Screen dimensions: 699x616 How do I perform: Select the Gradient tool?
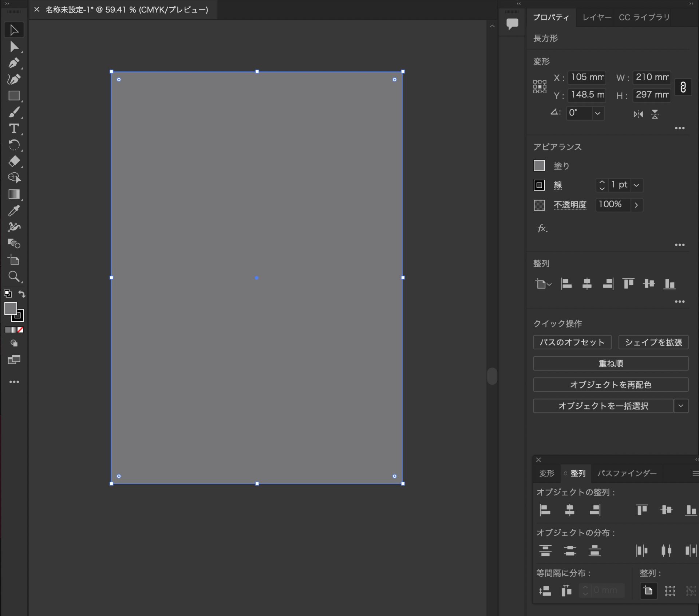(14, 194)
